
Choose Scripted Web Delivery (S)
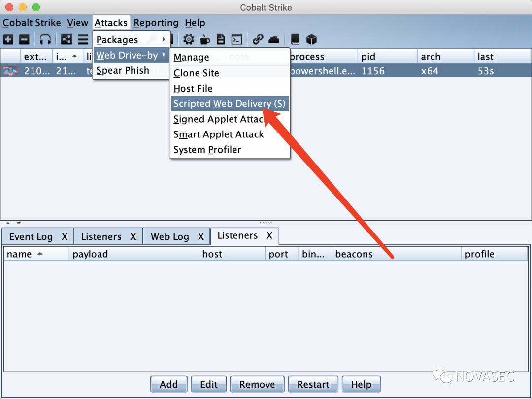click(x=230, y=103)
